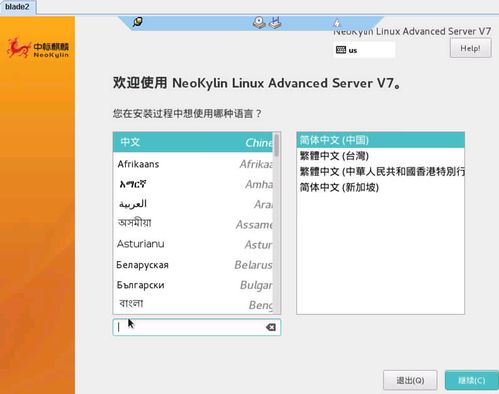This screenshot has height=394, width=499.
Task: Click the 退出(Q) quit button
Action: coord(410,380)
